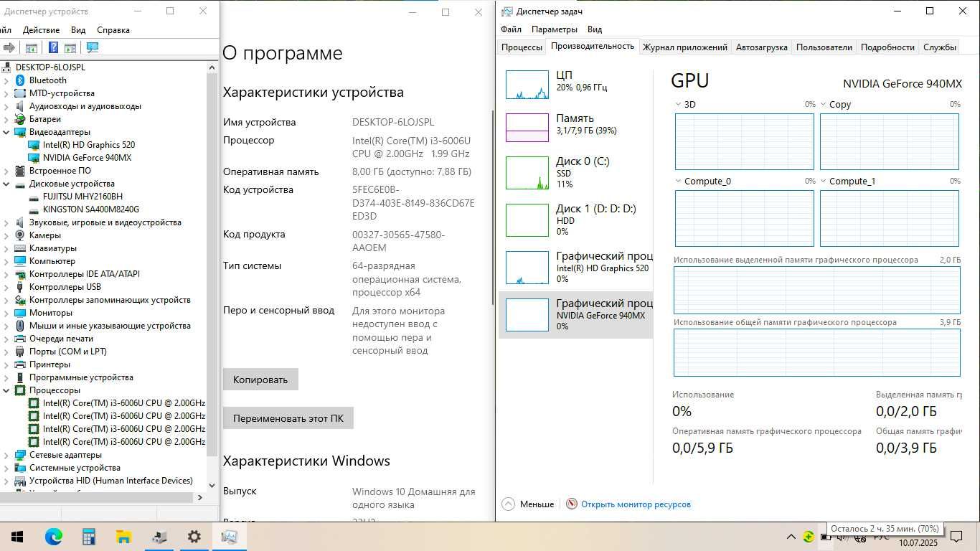Click the Мониторы category icon in device tree
This screenshot has height=551, width=980.
pyautogui.click(x=20, y=313)
